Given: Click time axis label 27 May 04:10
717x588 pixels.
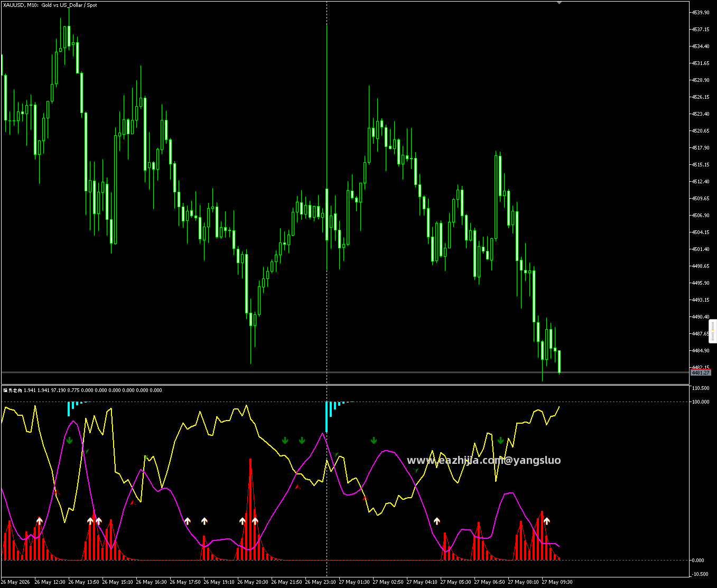Looking at the screenshot, I should pyautogui.click(x=422, y=582).
